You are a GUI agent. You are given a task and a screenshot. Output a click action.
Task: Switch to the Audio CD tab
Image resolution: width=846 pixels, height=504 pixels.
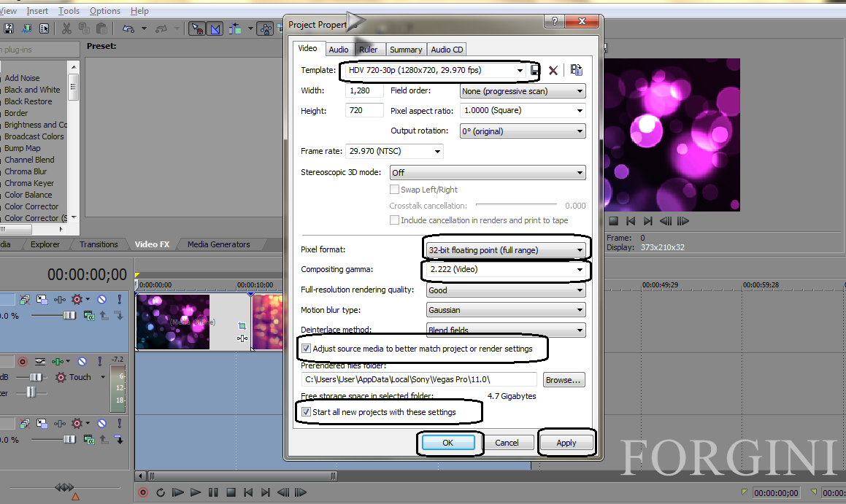point(446,49)
